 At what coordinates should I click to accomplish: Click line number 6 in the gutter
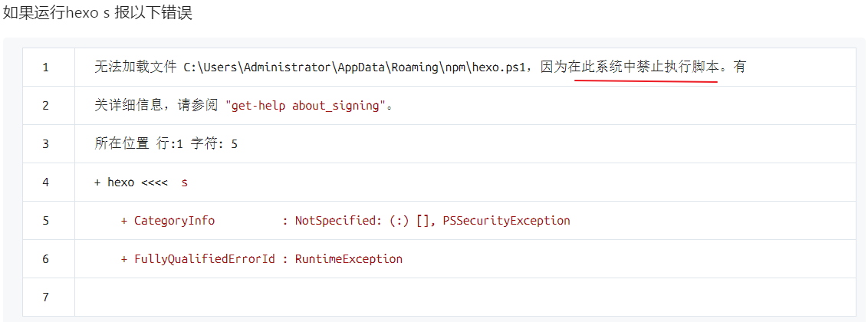click(x=45, y=259)
